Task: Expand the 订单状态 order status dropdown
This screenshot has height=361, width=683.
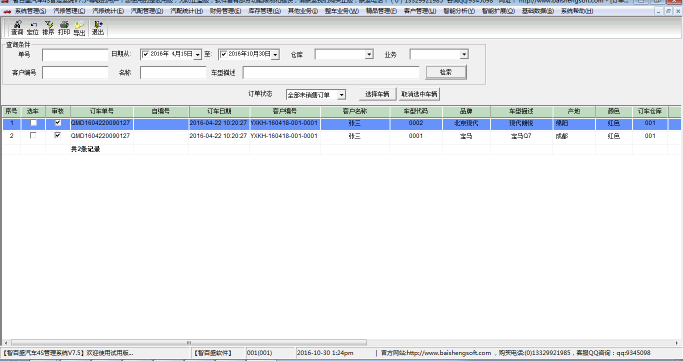Action: tap(342, 94)
